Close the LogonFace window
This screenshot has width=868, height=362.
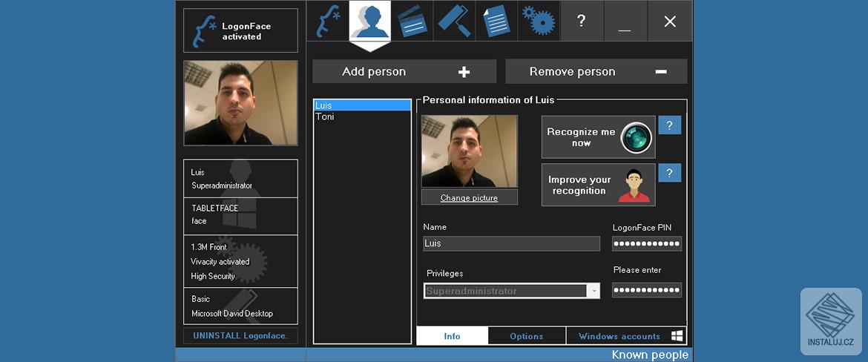pos(670,21)
